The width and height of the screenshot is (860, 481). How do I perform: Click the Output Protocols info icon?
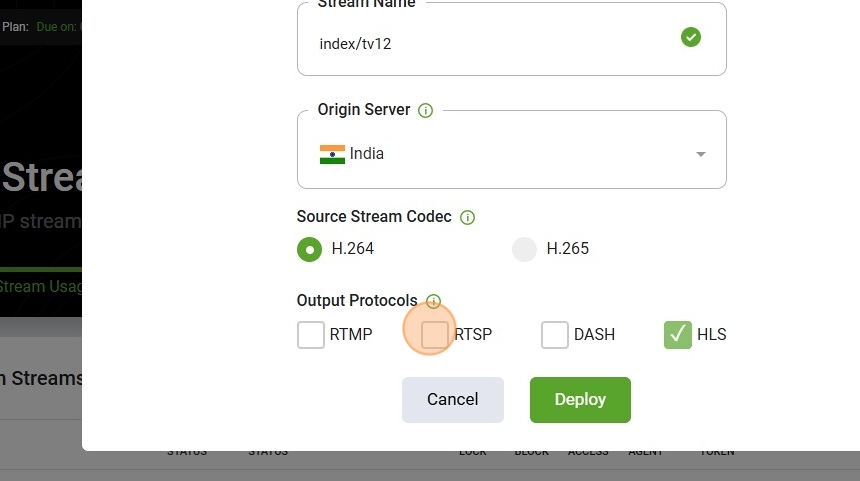pos(433,301)
